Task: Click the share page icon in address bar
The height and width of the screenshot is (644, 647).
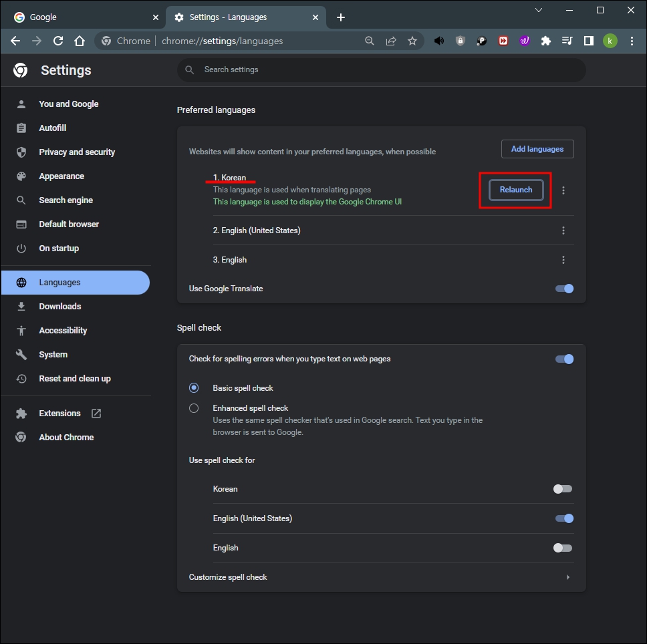Action: pyautogui.click(x=391, y=41)
